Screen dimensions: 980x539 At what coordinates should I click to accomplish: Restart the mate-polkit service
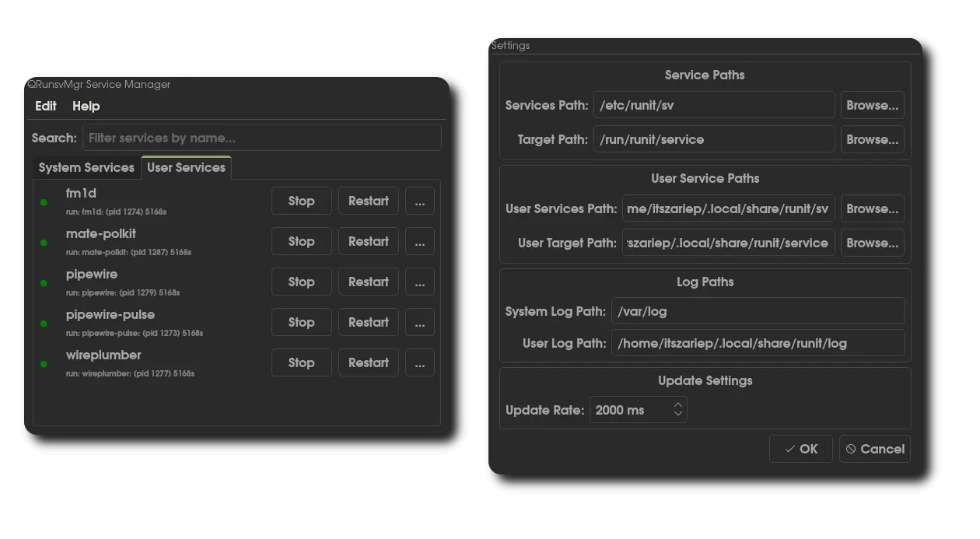click(x=368, y=242)
